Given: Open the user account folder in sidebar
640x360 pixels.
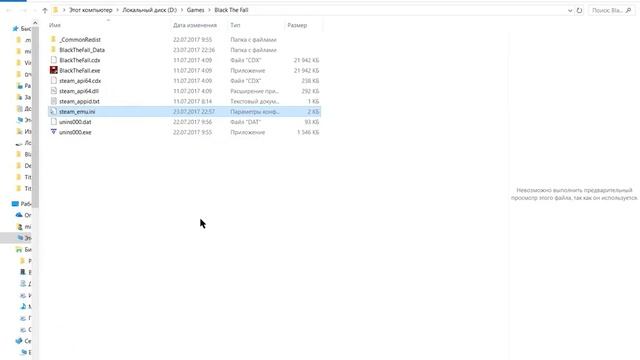Looking at the screenshot, I should click(19, 226).
